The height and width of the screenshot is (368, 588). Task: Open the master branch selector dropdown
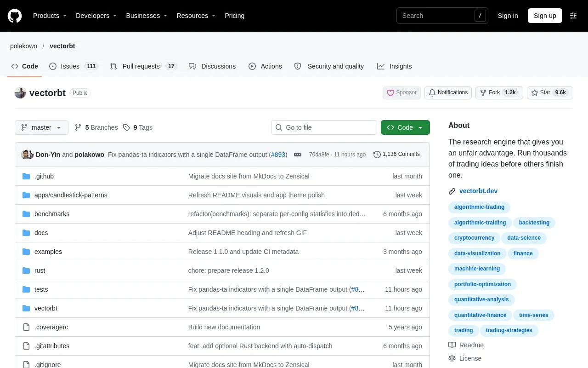pyautogui.click(x=41, y=127)
